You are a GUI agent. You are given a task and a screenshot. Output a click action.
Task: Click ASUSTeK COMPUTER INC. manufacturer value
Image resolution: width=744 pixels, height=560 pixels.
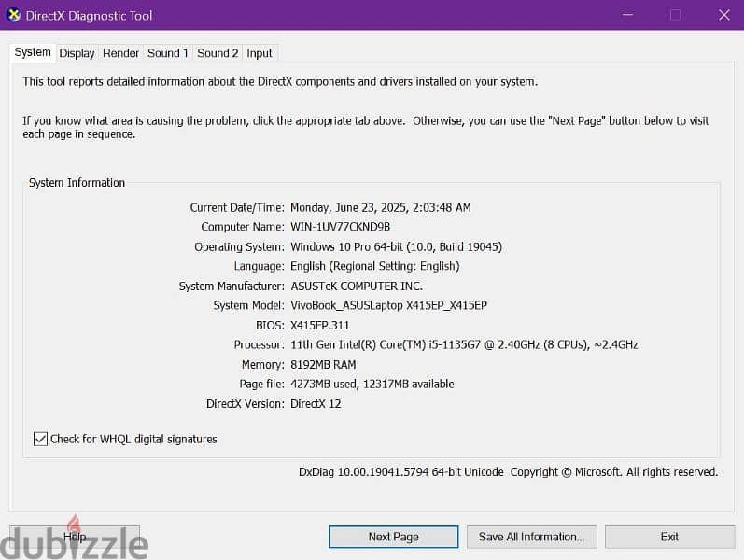pos(357,287)
